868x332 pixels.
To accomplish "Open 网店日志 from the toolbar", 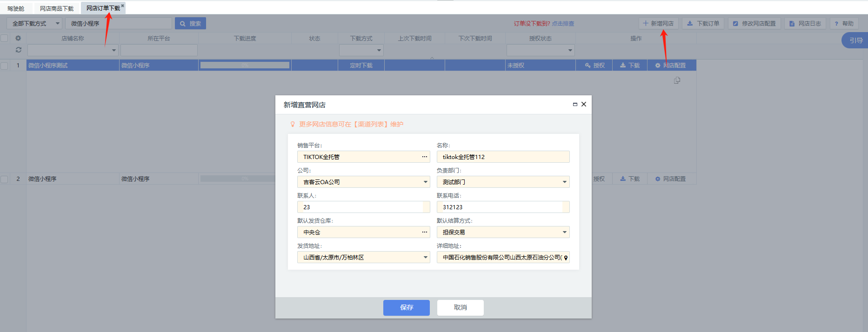I will [x=805, y=23].
